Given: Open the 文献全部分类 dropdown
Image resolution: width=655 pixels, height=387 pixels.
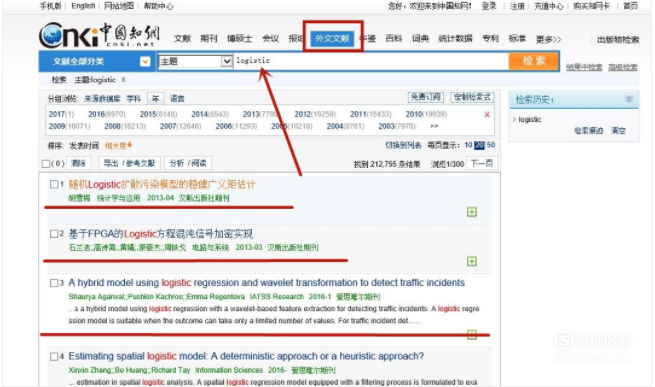Looking at the screenshot, I should 145,61.
